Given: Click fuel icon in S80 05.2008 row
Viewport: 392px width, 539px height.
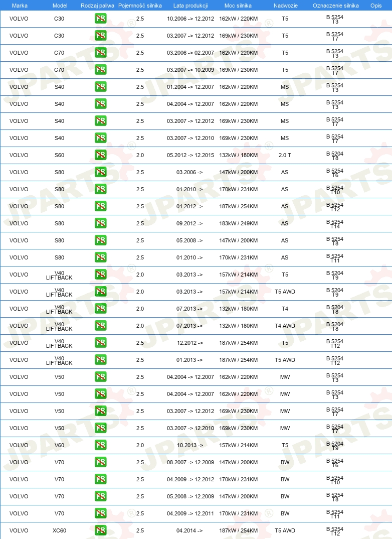Looking at the screenshot, I should point(101,240).
